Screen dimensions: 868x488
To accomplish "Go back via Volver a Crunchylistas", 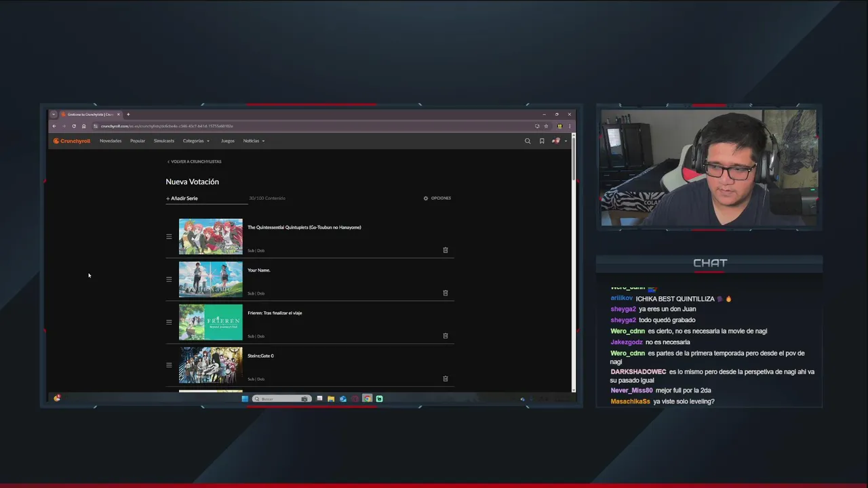I will (x=195, y=161).
